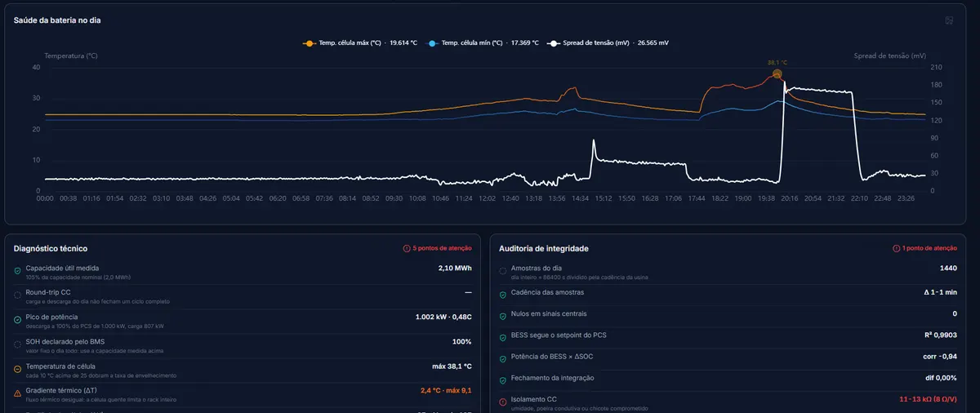
Task: Click the 'Potência do BESS × ΔSOC' label
Action: pyautogui.click(x=552, y=357)
